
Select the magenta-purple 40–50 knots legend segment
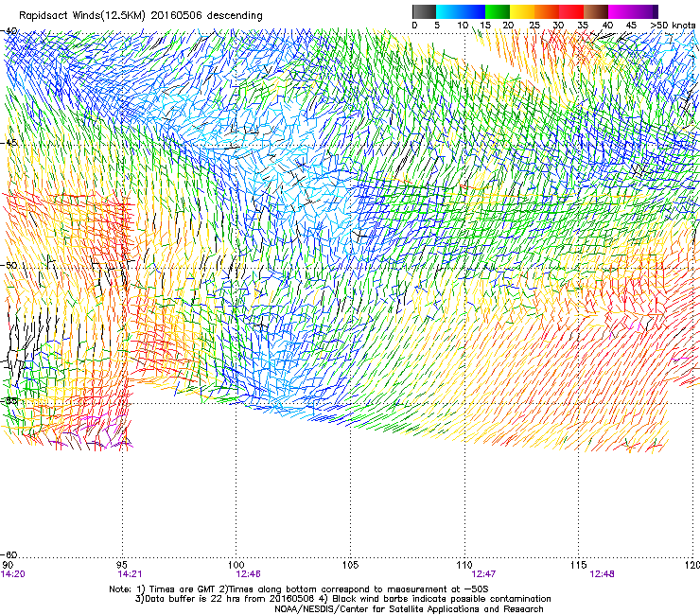click(x=633, y=11)
